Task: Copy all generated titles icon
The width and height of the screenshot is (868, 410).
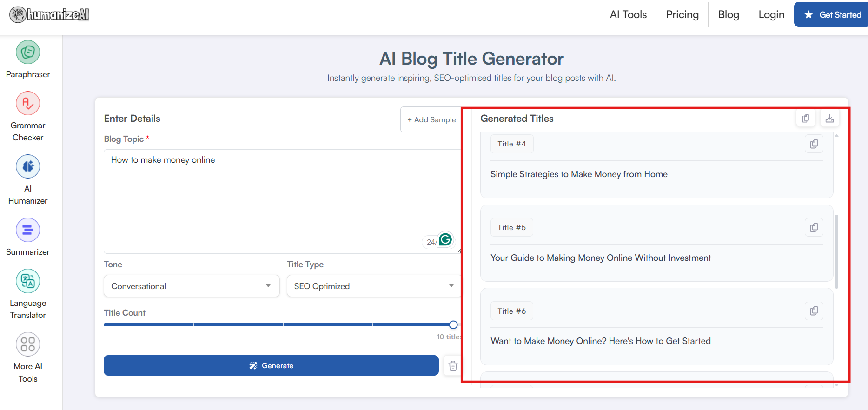Action: pos(805,119)
